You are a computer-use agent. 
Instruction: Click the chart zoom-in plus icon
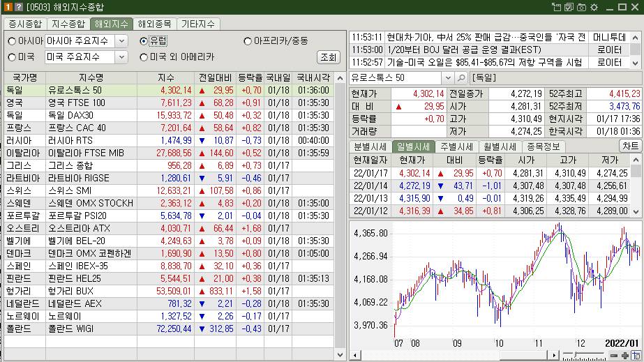(x=625, y=356)
